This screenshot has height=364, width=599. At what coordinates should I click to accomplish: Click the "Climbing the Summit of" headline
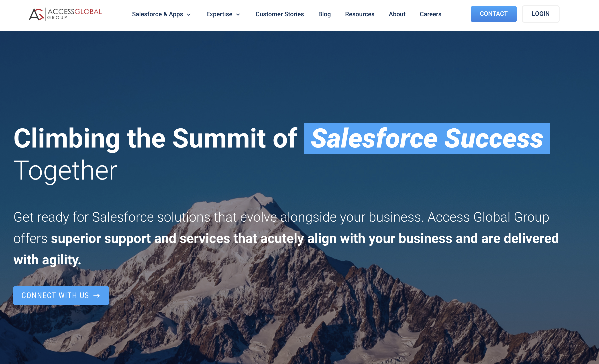click(x=155, y=138)
